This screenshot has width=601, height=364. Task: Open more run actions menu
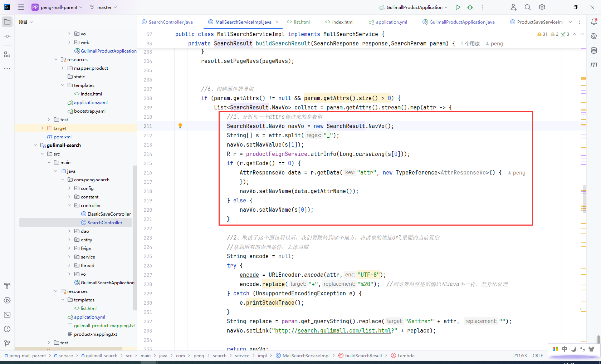pyautogui.click(x=482, y=7)
